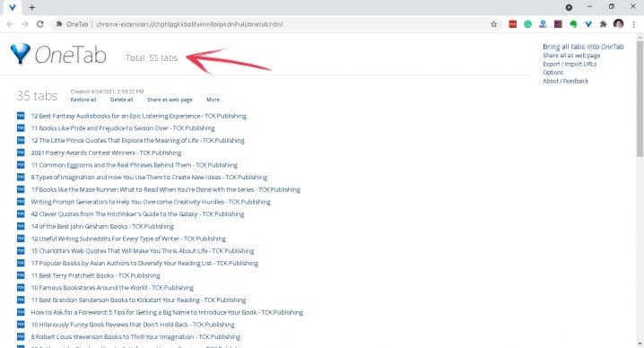Click the favicon beside '2021 Poetry Awards Contest Winners'
Viewport: 644px width, 348px height.
pyautogui.click(x=21, y=152)
